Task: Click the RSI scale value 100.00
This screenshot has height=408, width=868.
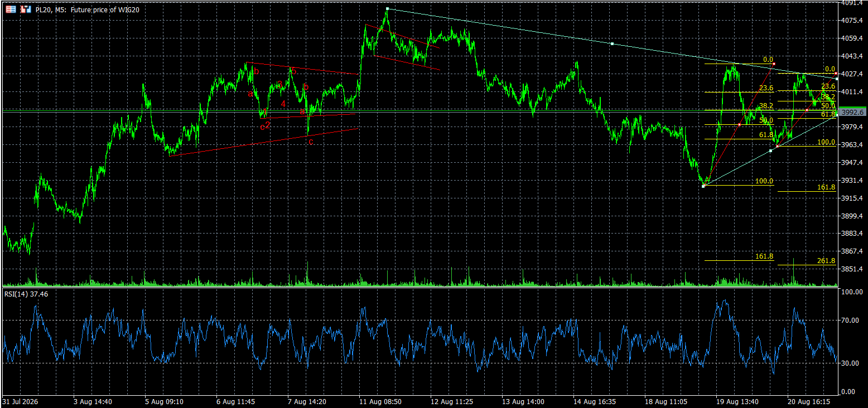Action: (851, 292)
